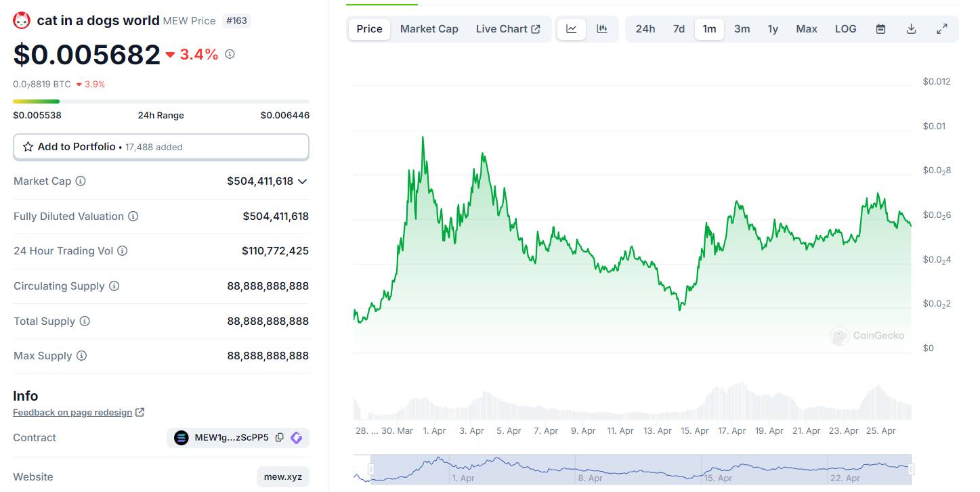
Task: Download the chart data
Action: [911, 29]
